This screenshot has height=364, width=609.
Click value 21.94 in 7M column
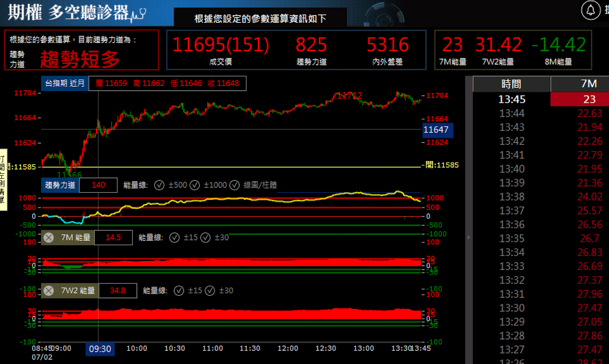[590, 127]
